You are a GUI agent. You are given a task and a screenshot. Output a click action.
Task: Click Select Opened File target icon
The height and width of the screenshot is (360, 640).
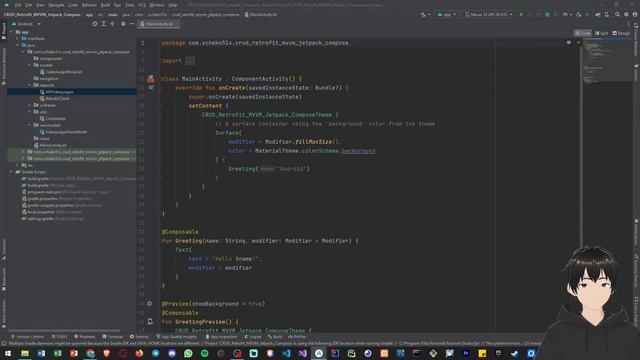point(95,24)
